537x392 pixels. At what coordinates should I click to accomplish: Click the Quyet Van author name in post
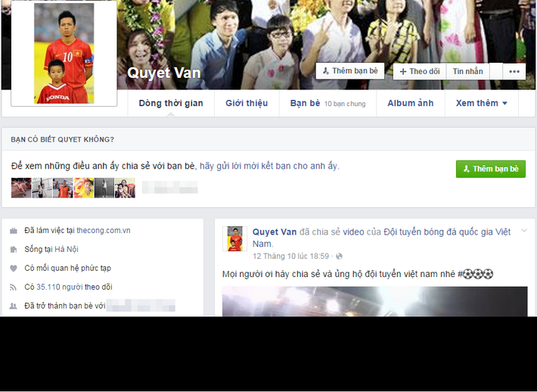[275, 232]
